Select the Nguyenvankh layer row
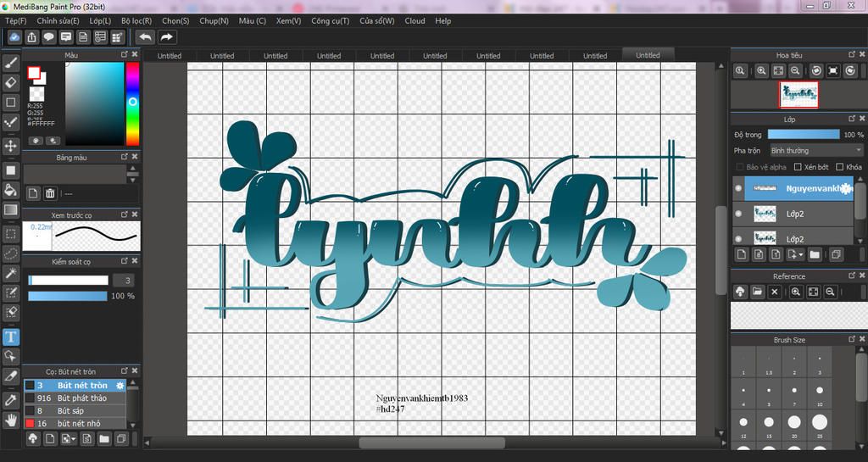This screenshot has height=462, width=868. pos(793,189)
